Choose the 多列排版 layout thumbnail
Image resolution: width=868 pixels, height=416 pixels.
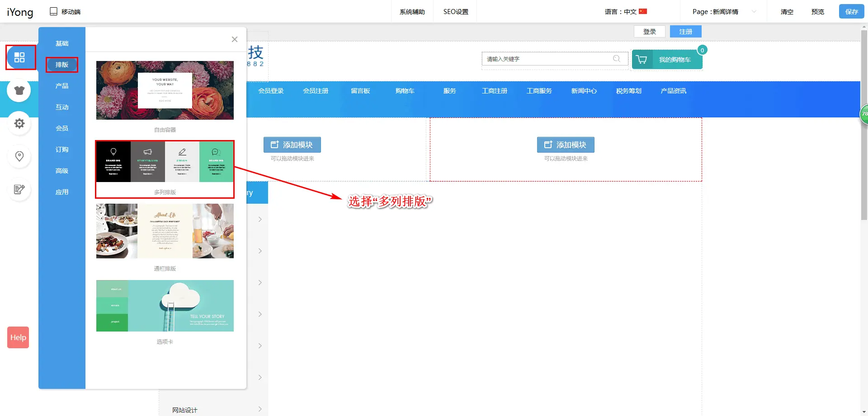(x=165, y=162)
